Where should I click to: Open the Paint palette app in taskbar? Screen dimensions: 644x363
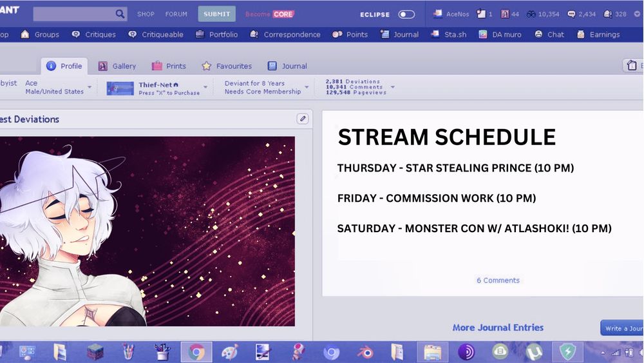230,352
